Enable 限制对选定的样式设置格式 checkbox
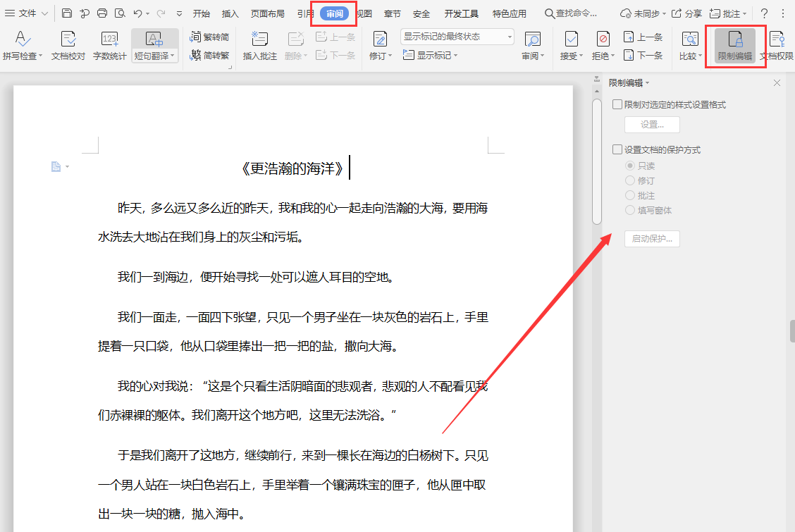 click(x=617, y=105)
